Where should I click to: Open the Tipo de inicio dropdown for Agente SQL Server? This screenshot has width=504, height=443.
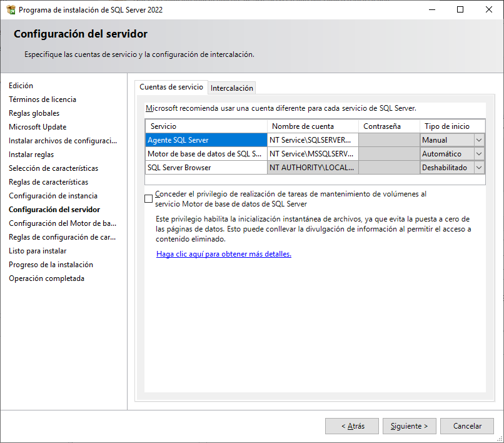480,140
